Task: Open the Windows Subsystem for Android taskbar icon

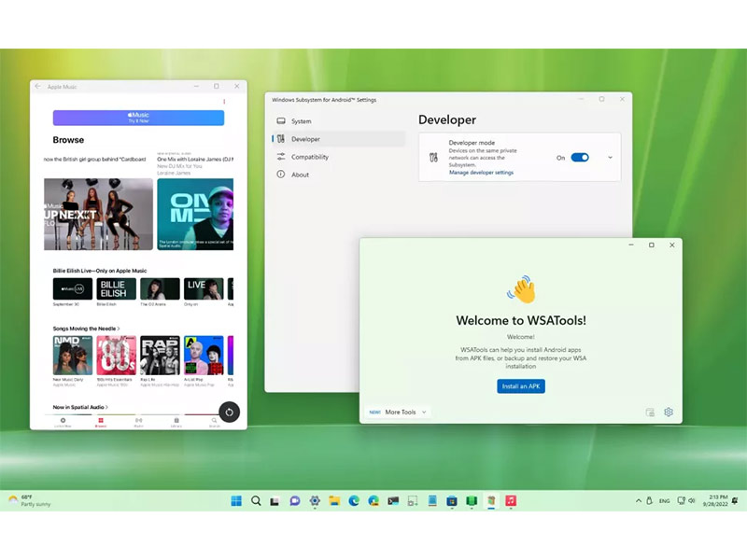Action: (x=472, y=501)
